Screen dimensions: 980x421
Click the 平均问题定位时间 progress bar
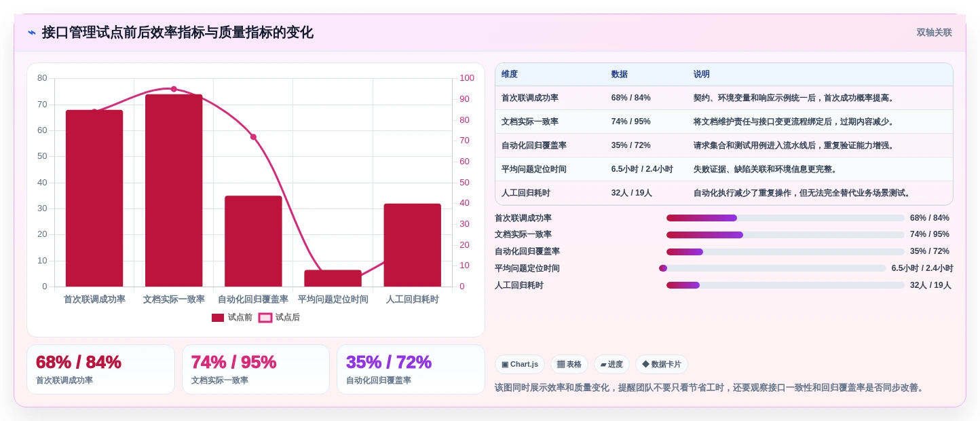773,268
